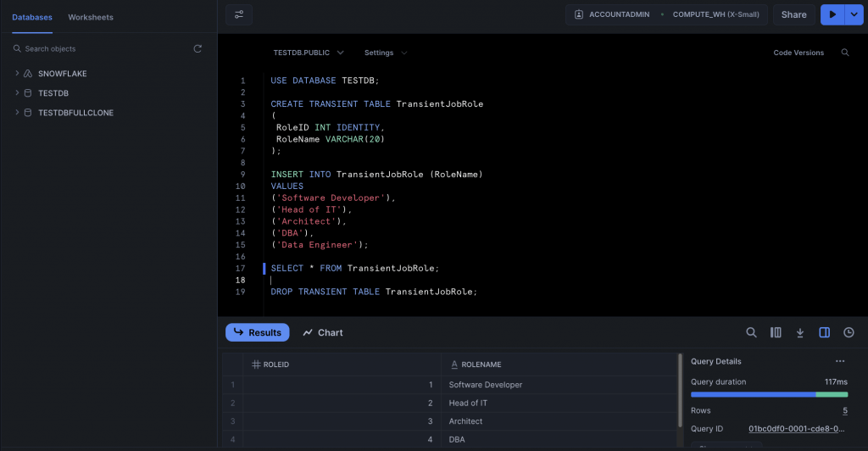Image resolution: width=868 pixels, height=451 pixels.
Task: Open the query ID link
Action: pyautogui.click(x=798, y=429)
